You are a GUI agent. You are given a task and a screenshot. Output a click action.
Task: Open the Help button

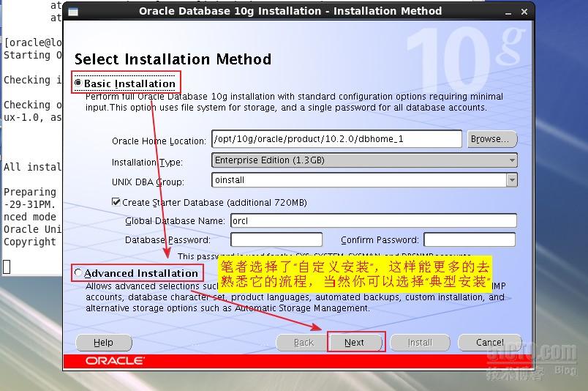[104, 343]
